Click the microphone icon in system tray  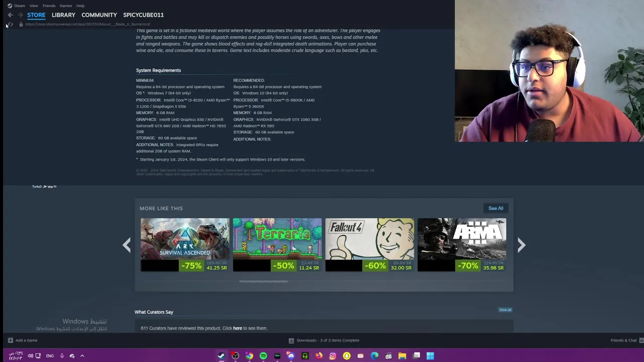[x=62, y=356]
